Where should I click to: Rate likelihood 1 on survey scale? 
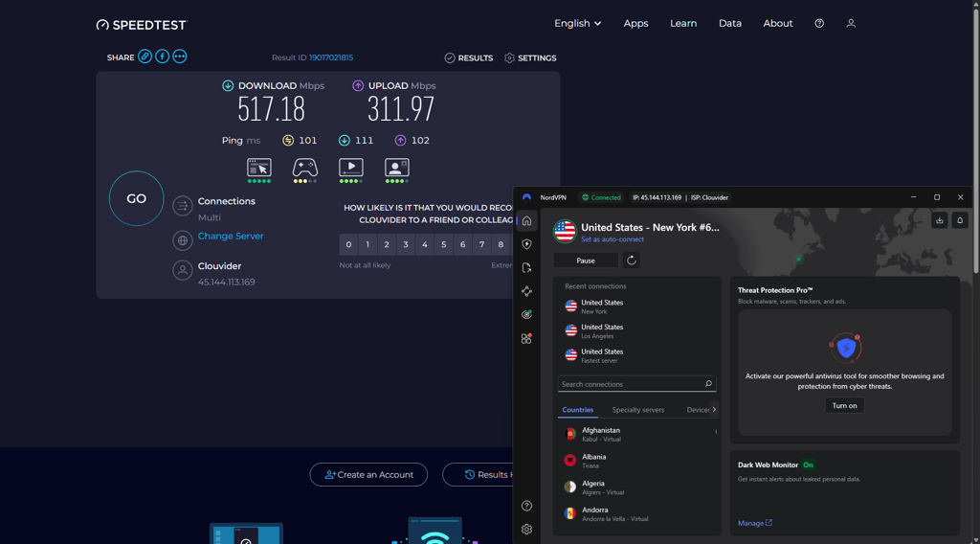[x=367, y=244]
